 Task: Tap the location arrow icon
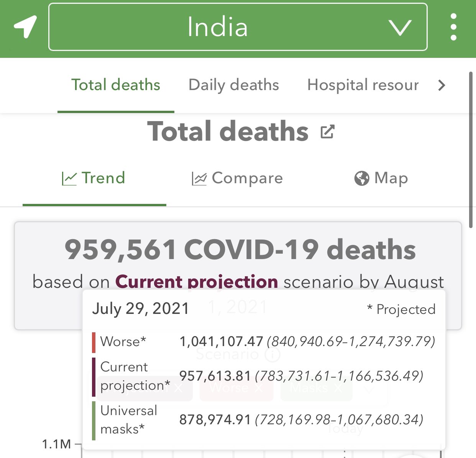tap(25, 26)
